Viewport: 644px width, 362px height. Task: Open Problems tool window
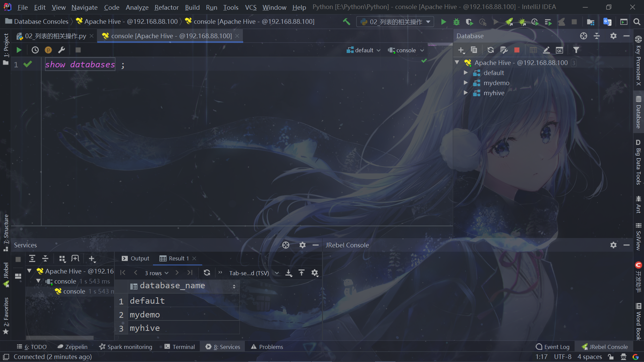point(267,347)
